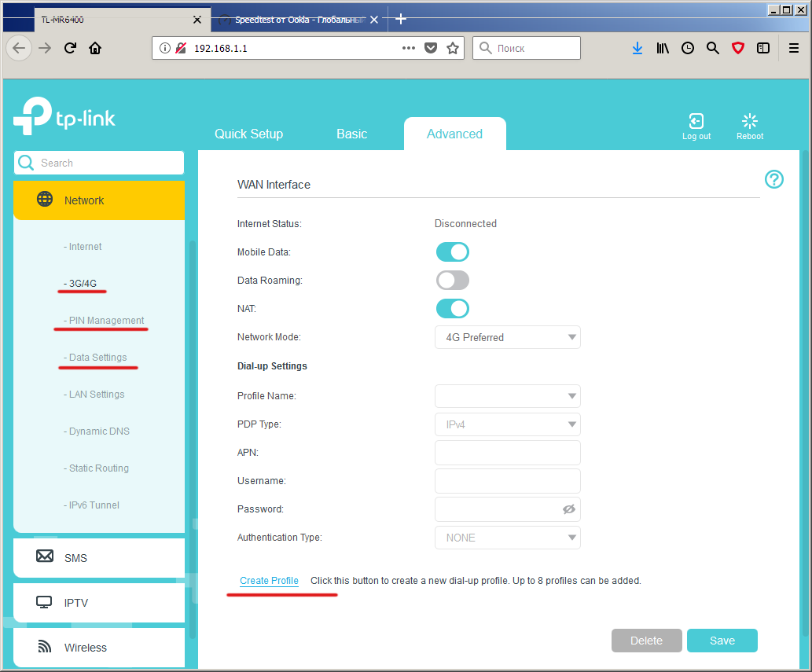Toggle Mobile Data switch off
Image resolution: width=812 pixels, height=672 pixels.
[x=453, y=252]
